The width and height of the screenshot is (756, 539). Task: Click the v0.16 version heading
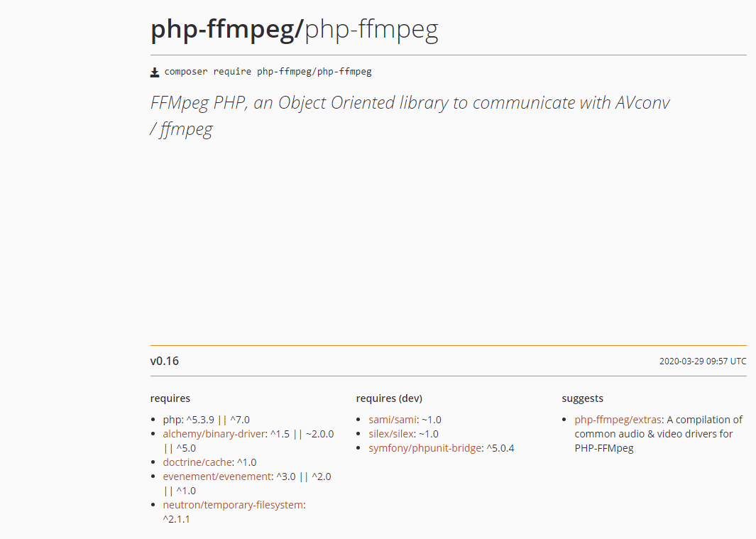point(165,361)
